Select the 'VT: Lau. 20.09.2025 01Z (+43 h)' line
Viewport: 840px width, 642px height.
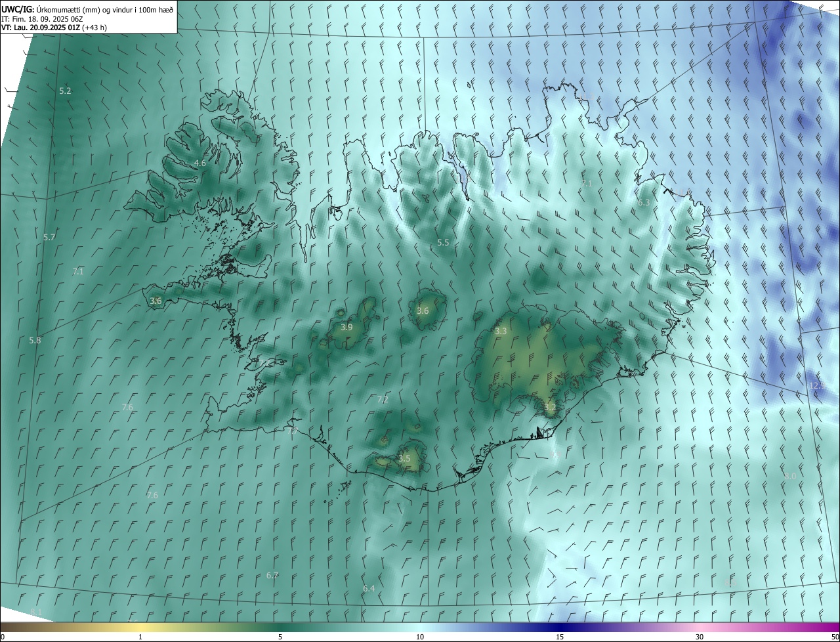pyautogui.click(x=54, y=28)
